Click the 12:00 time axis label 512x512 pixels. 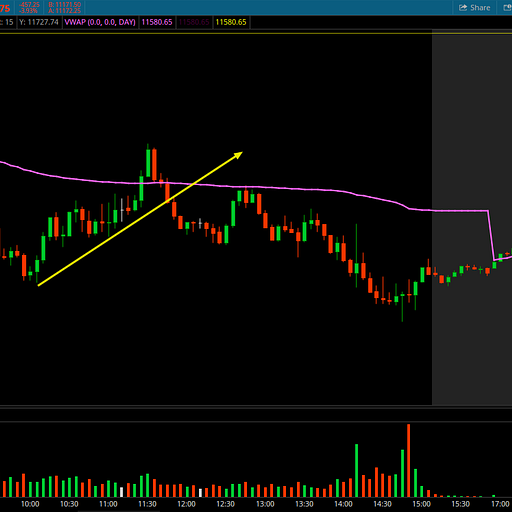point(187,504)
